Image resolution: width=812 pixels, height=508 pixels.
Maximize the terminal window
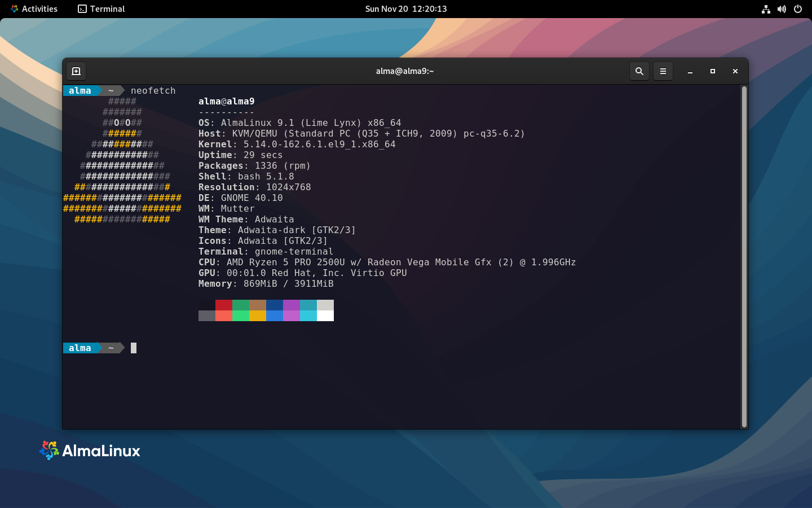pyautogui.click(x=712, y=71)
